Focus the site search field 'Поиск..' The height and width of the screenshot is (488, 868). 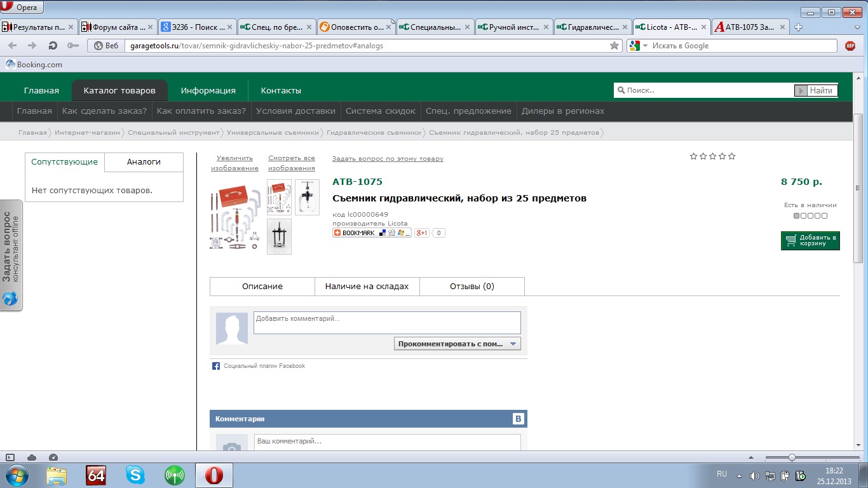tap(704, 90)
